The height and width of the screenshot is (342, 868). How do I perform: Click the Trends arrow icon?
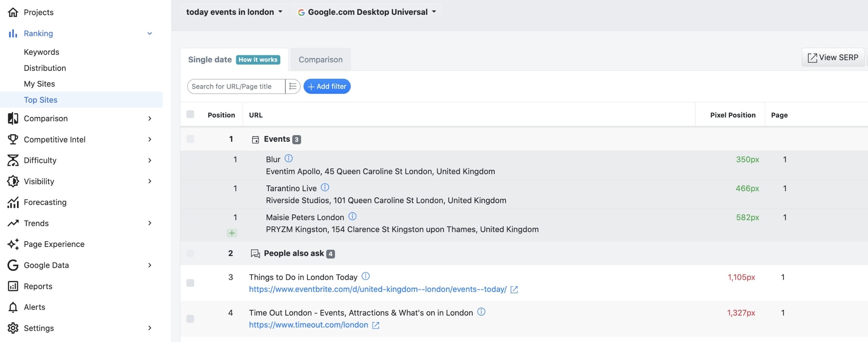click(x=13, y=223)
